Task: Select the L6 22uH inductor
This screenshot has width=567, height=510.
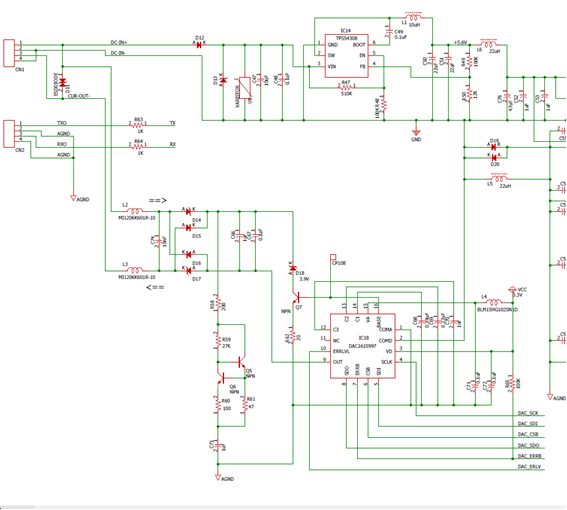Action: tap(488, 44)
